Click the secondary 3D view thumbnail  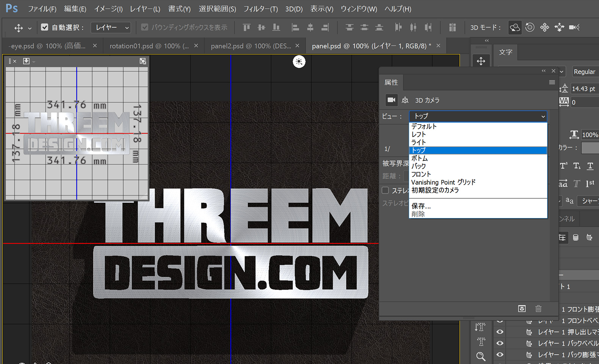coord(77,133)
